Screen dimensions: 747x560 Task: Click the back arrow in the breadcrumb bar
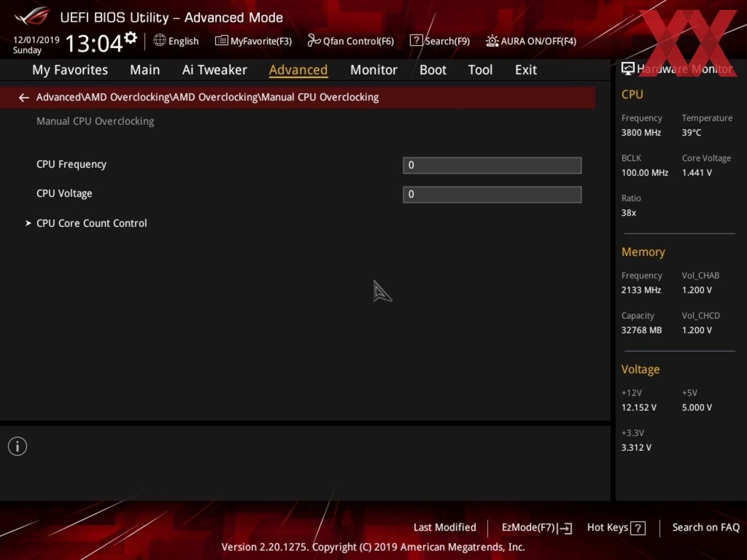[x=24, y=98]
